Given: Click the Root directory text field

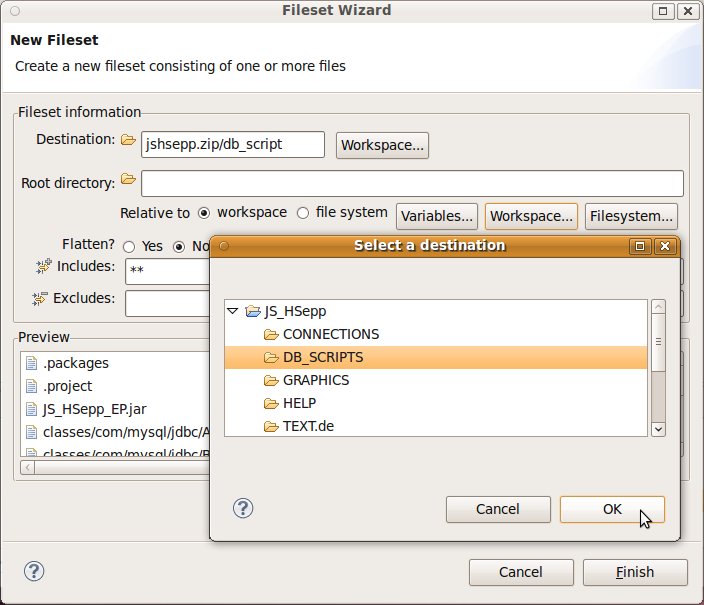Looking at the screenshot, I should point(412,184).
